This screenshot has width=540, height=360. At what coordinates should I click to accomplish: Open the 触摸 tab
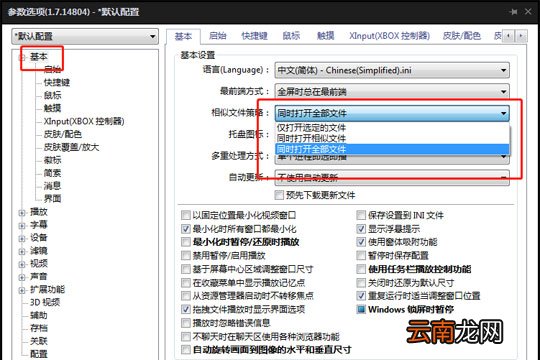point(325,35)
